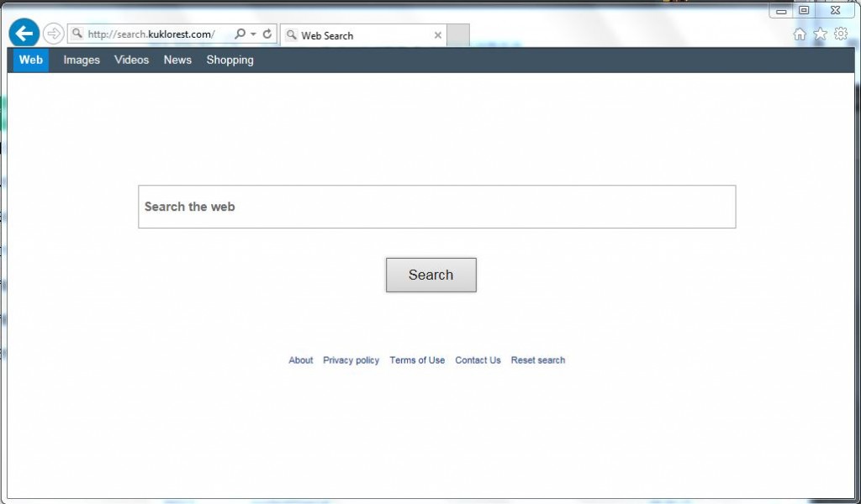Go to the browser home page icon
This screenshot has width=861, height=504.
tap(800, 34)
